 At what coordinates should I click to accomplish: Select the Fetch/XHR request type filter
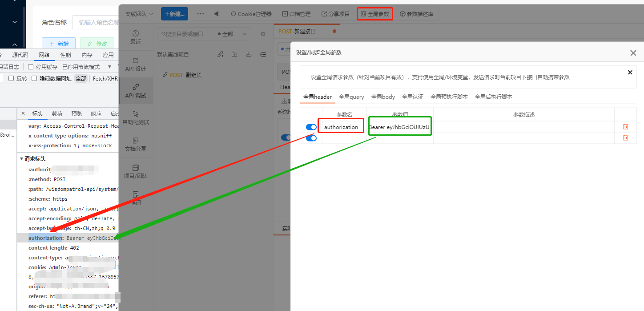105,78
